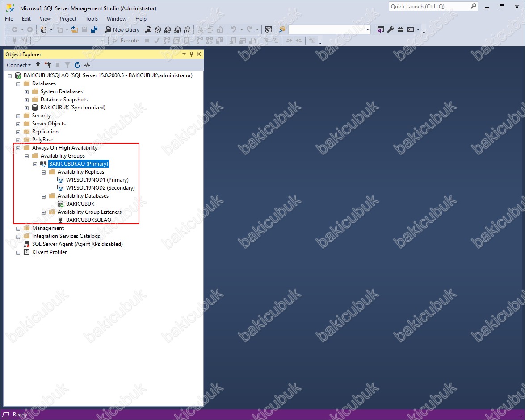Expand the Database Snapshots folder

[x=26, y=100]
